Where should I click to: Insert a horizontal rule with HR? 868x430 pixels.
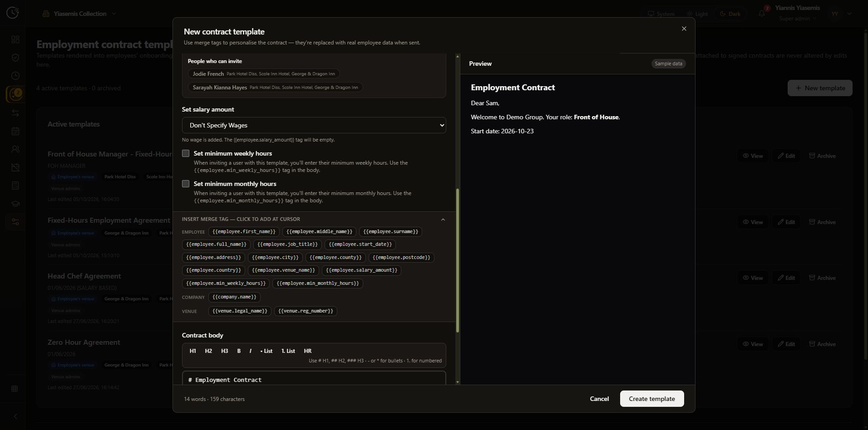(308, 351)
